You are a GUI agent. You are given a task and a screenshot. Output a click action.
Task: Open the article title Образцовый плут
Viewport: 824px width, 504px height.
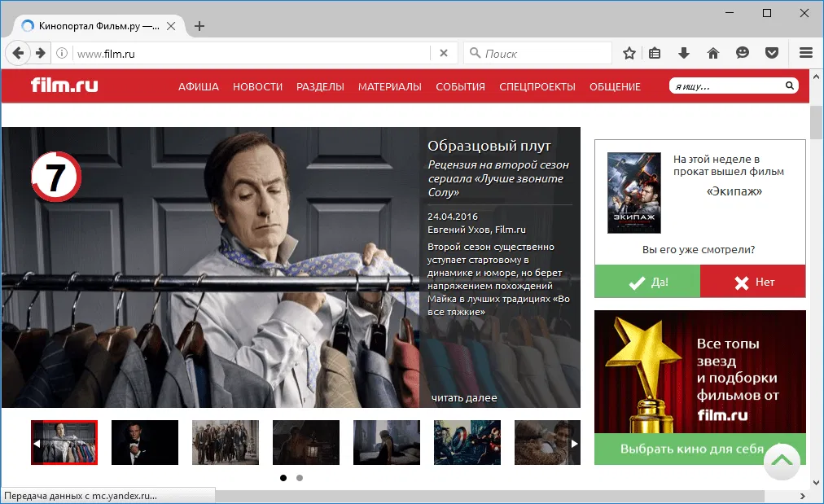(489, 146)
